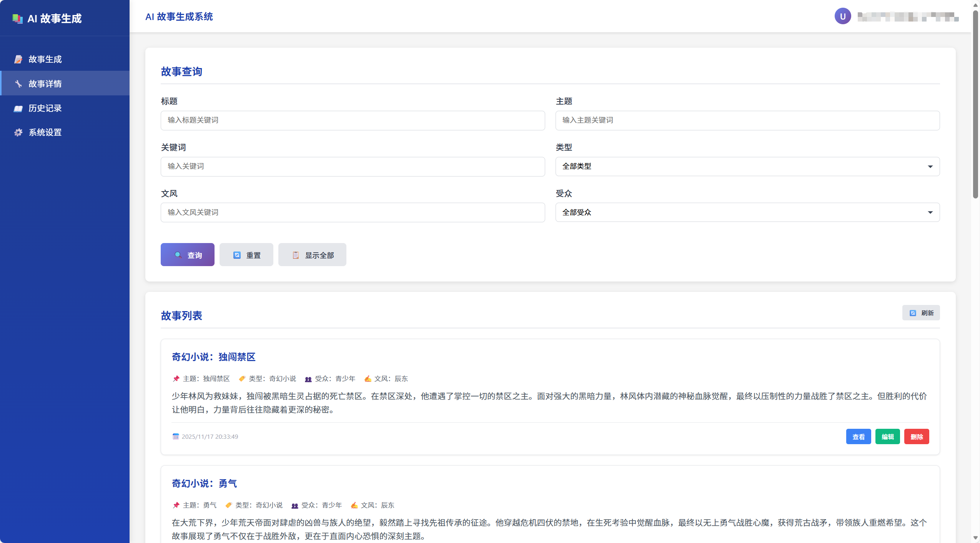Screen dimensions: 980x543
Task: Click the vertical page scrollbar thumb
Action: coord(975,104)
